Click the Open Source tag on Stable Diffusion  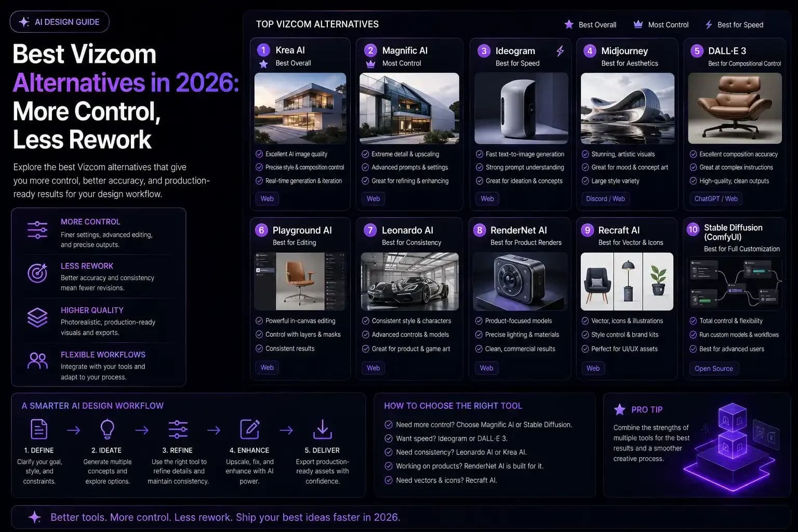click(714, 368)
